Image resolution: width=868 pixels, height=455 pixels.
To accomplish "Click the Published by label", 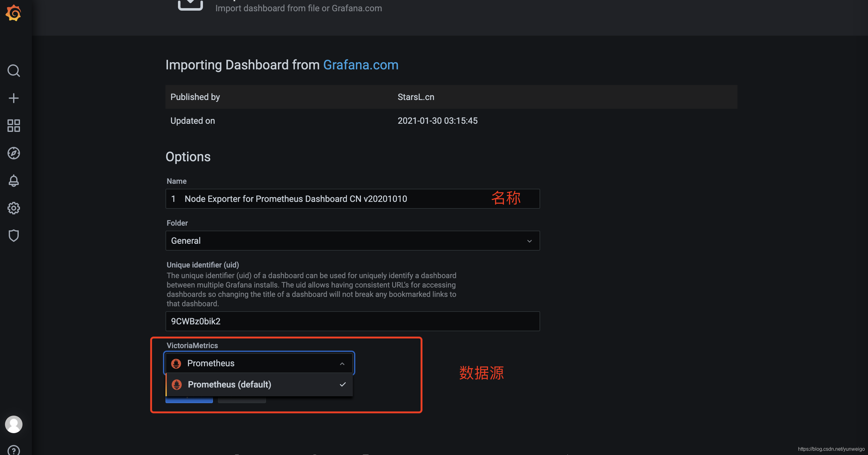I will (195, 97).
